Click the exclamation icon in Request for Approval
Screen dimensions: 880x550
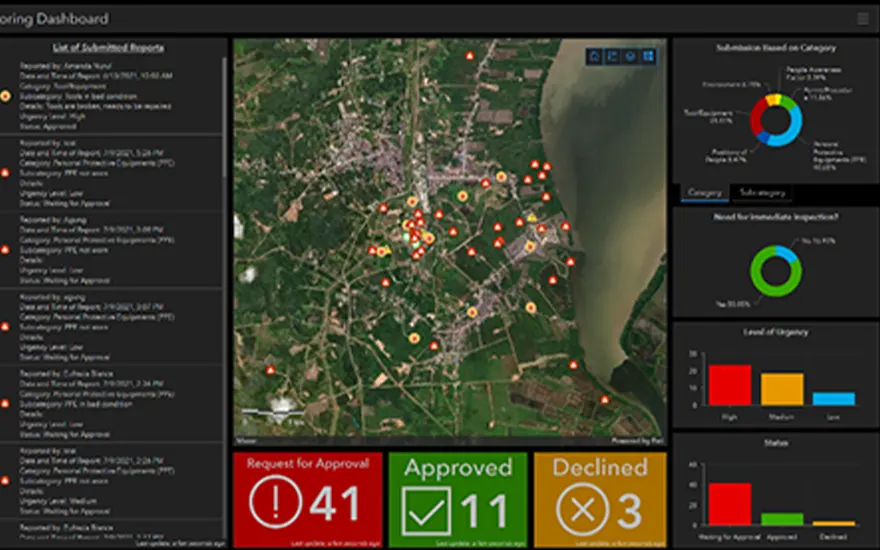click(x=276, y=502)
